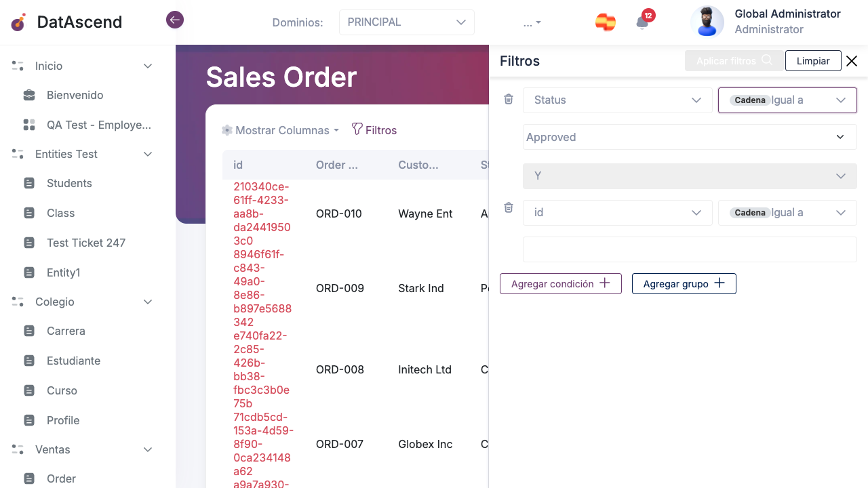The height and width of the screenshot is (488, 868).
Task: Click the Filtros link in table toolbar
Action: pyautogui.click(x=374, y=130)
